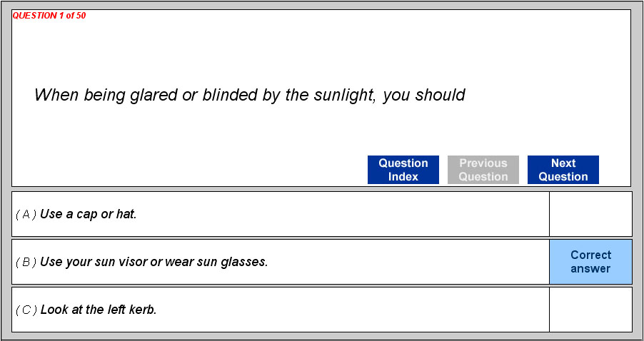Select answer 'Use a cap or hat.'

88,214
